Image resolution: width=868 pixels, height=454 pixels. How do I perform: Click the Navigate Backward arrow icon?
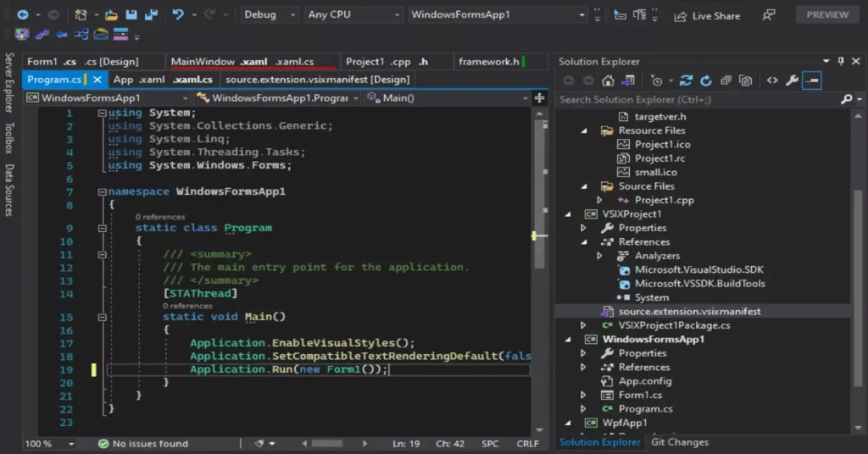[23, 15]
